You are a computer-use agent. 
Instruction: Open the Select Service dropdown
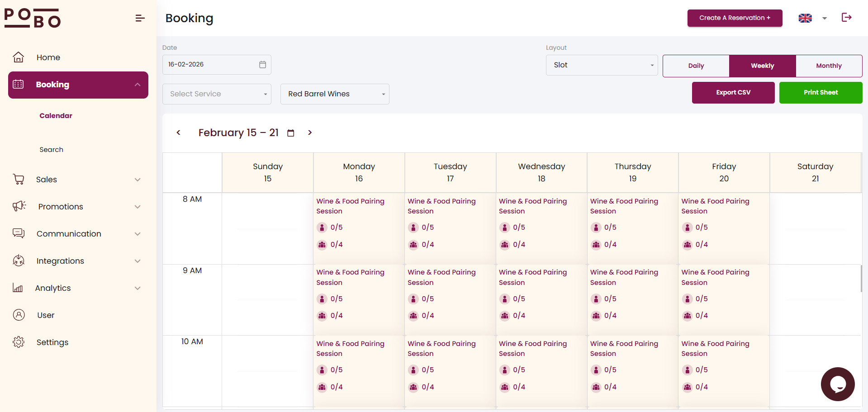217,94
